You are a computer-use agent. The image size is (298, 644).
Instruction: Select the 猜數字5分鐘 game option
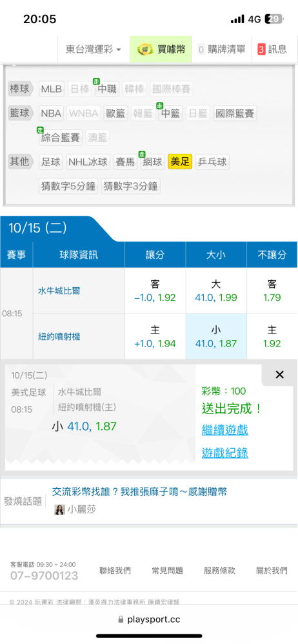pyautogui.click(x=69, y=186)
